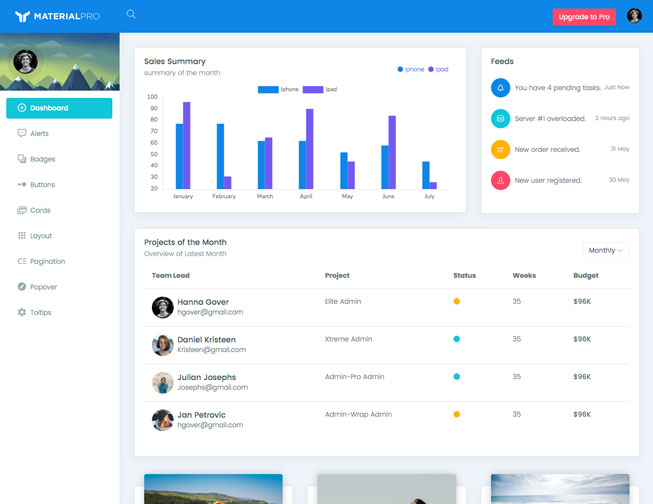The width and height of the screenshot is (653, 504).
Task: Select Dashboard in the sidebar
Action: [x=59, y=108]
